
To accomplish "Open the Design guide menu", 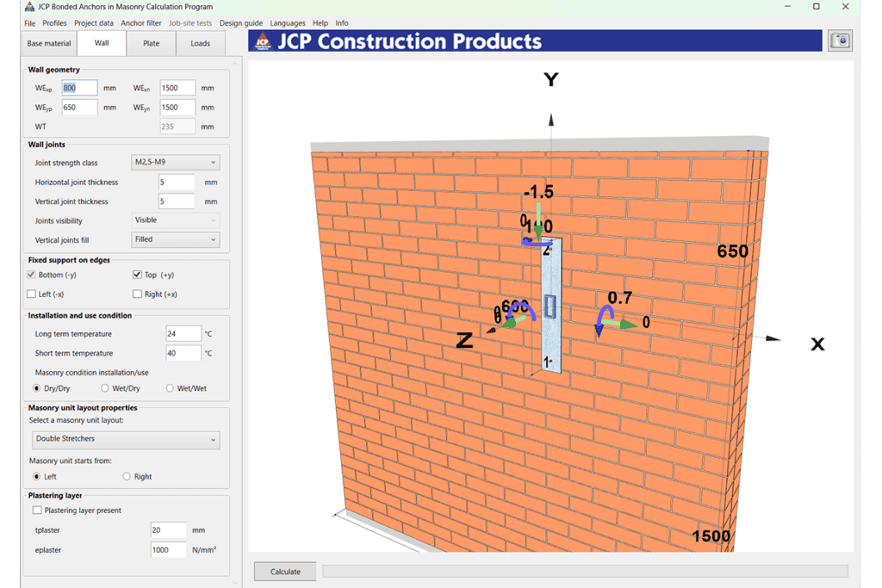I will coord(241,23).
